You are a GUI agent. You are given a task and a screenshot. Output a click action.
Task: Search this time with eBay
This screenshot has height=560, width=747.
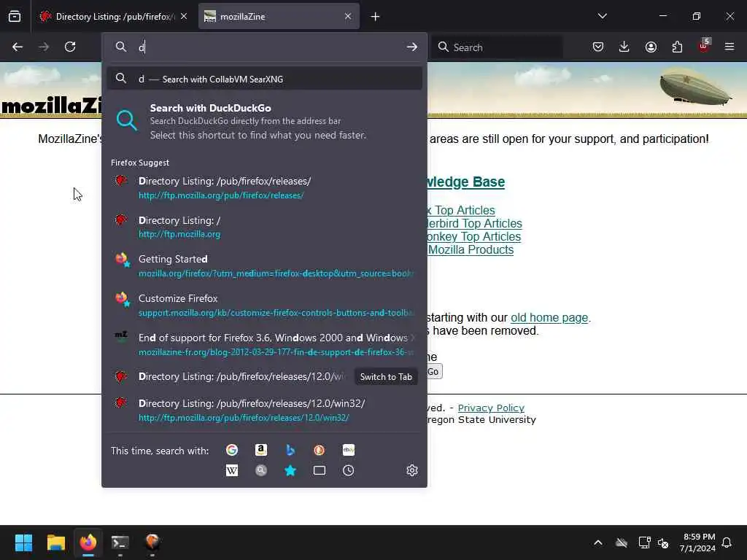[x=348, y=450]
